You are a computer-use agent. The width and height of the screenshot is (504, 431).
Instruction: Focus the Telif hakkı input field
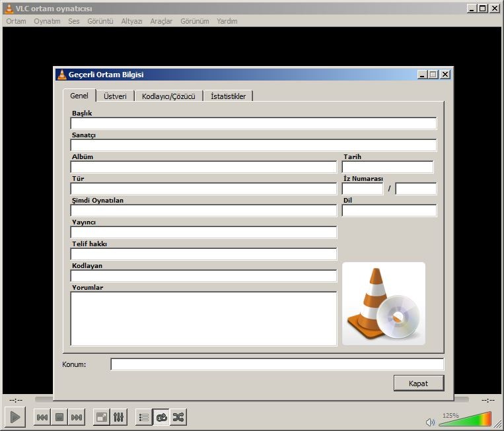203,254
